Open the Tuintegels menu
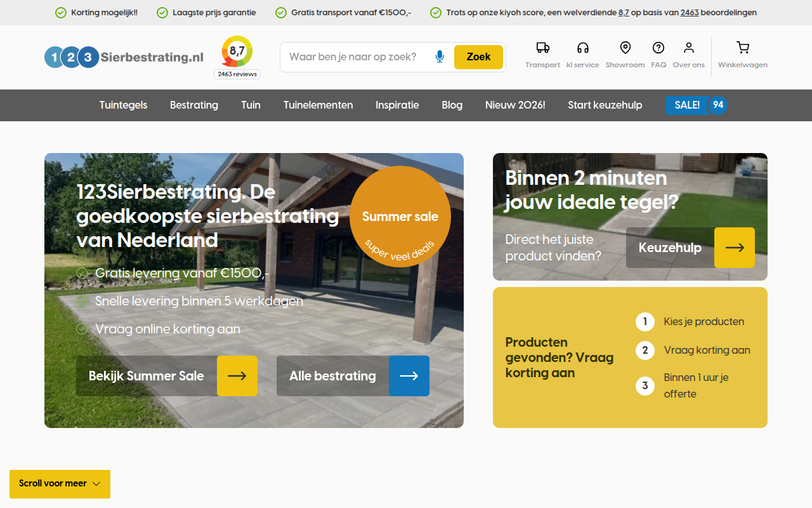This screenshot has width=812, height=508. (123, 105)
